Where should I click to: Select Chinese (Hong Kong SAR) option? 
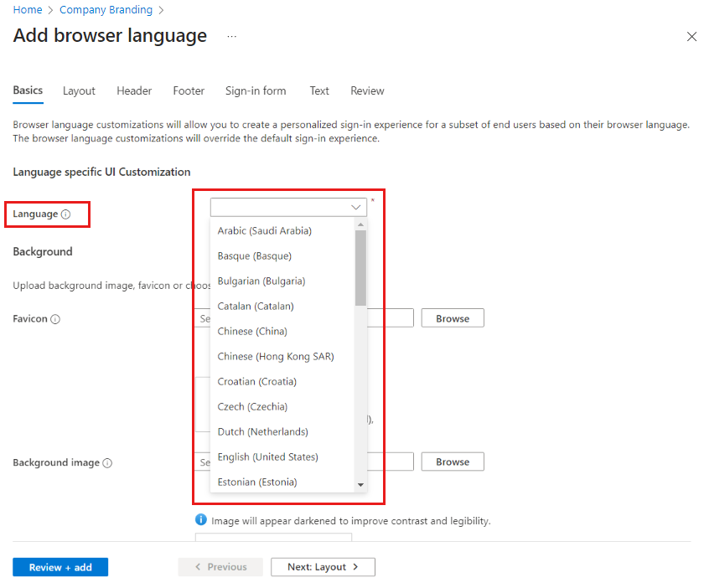click(x=275, y=356)
